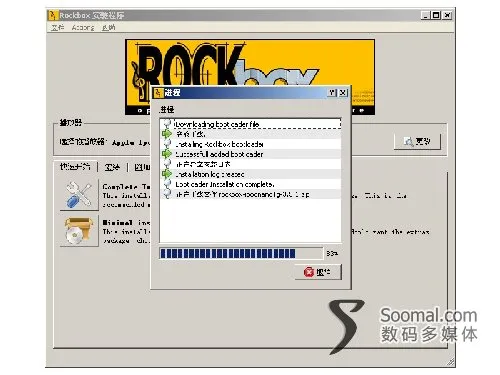500x375 pixels.
Task: Click the green arrow right below the Downloading row
Action: (167, 134)
